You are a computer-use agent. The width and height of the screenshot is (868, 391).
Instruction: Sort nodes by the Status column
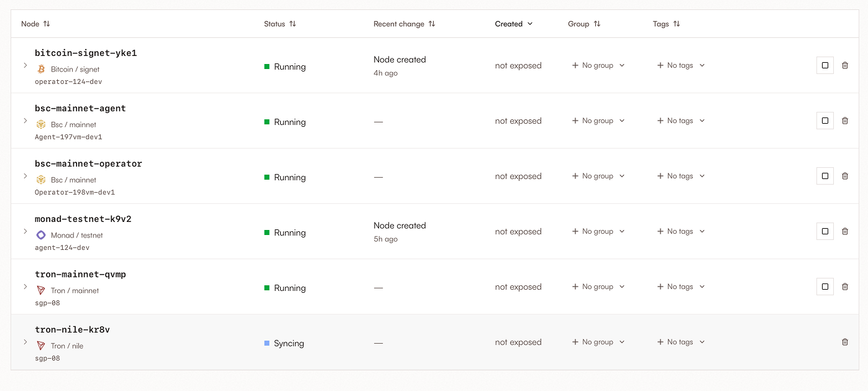coord(280,24)
